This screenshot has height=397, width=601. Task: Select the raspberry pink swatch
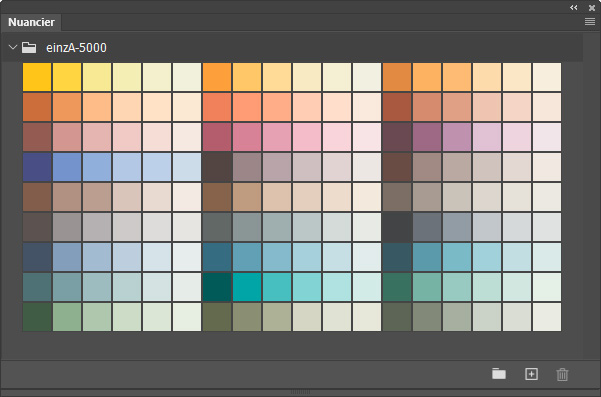(217, 137)
